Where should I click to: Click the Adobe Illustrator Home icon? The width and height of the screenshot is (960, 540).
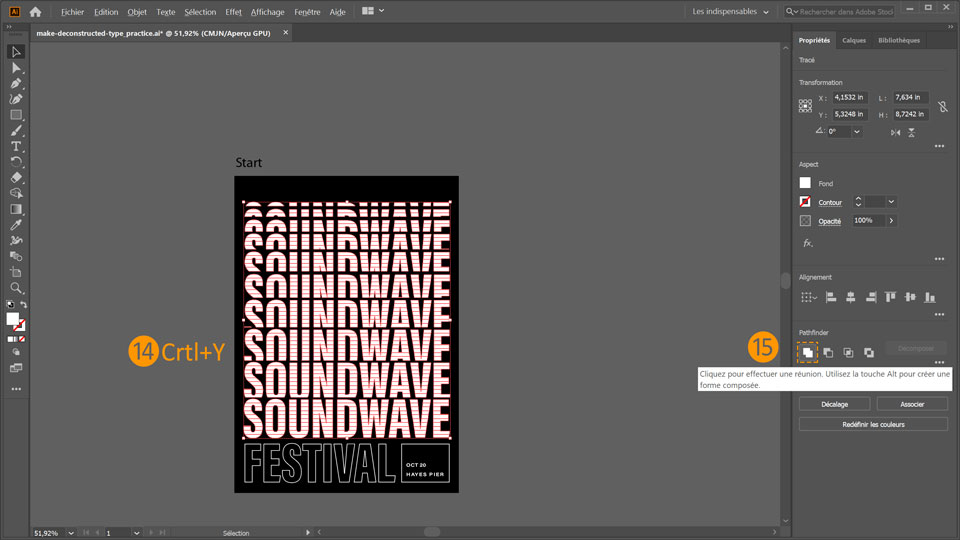36,12
